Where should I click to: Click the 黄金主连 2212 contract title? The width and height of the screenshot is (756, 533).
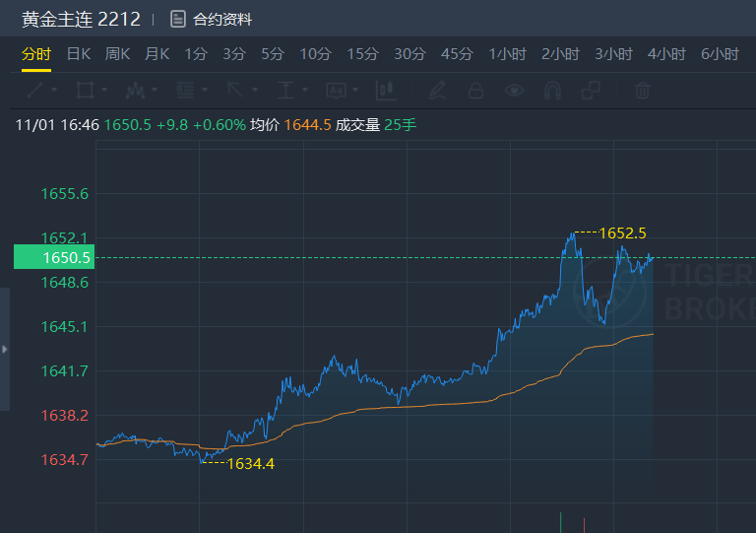click(x=81, y=20)
